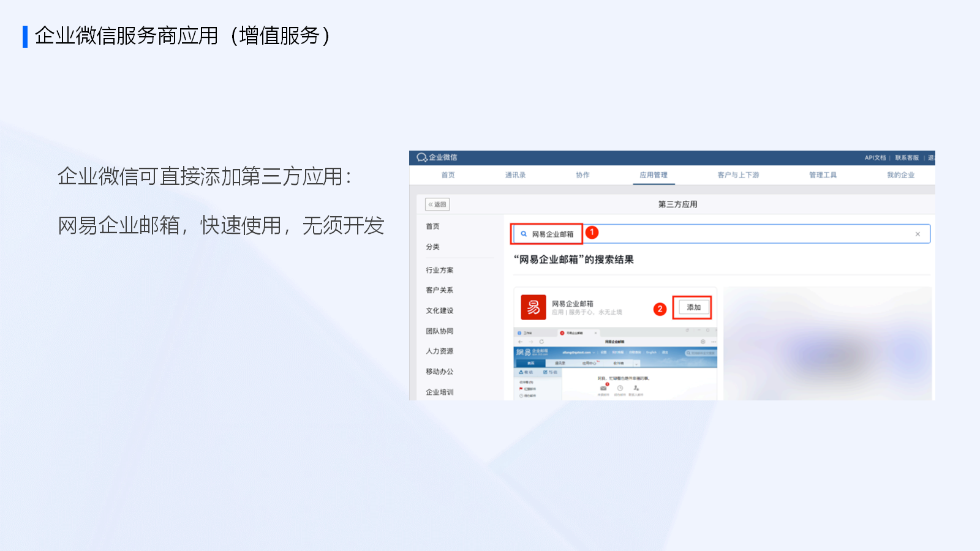Switch to the 通讯录 tab
The height and width of the screenshot is (551, 980).
click(x=516, y=175)
